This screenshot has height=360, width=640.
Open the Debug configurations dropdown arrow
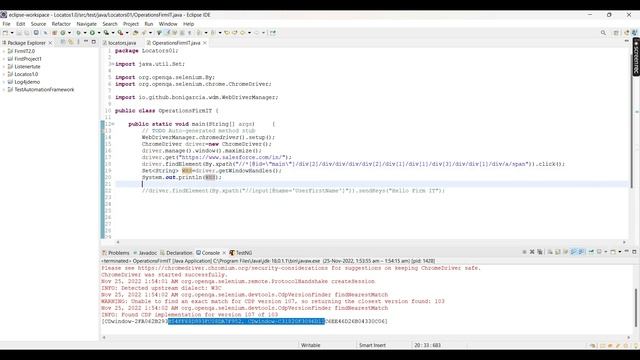(84, 33)
